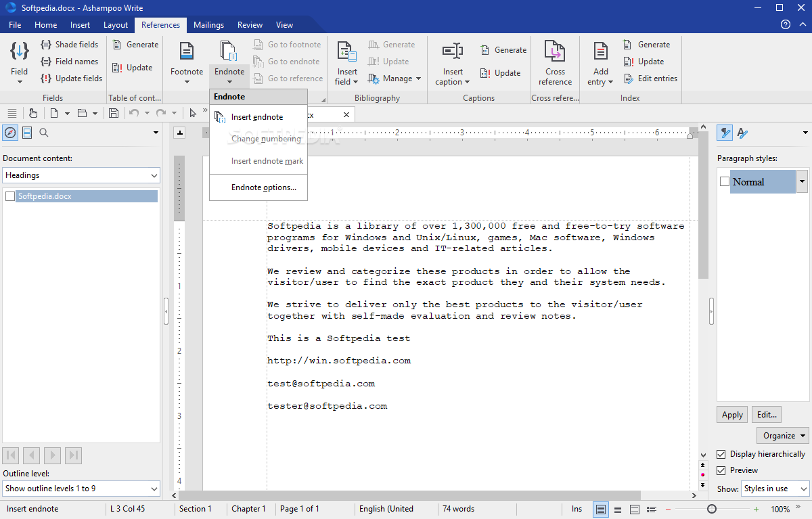Uncheck the Preview checkbox
Screen dimensions: 812x519
[x=721, y=470]
